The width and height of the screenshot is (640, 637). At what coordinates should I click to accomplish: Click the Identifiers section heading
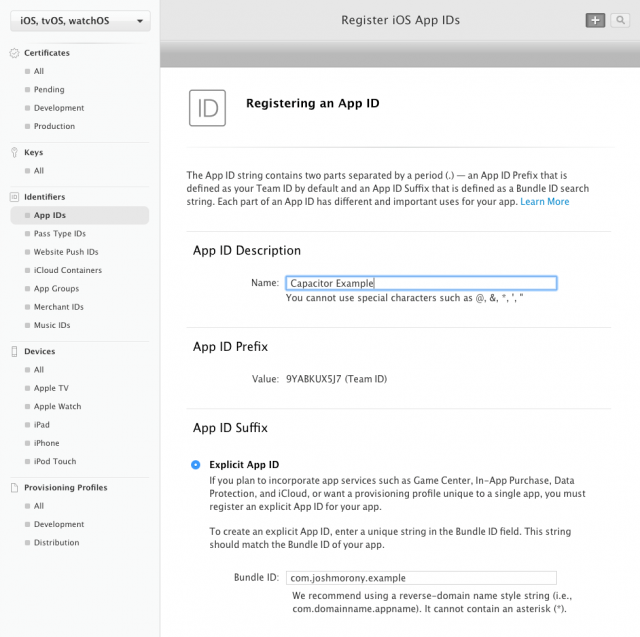point(44,197)
